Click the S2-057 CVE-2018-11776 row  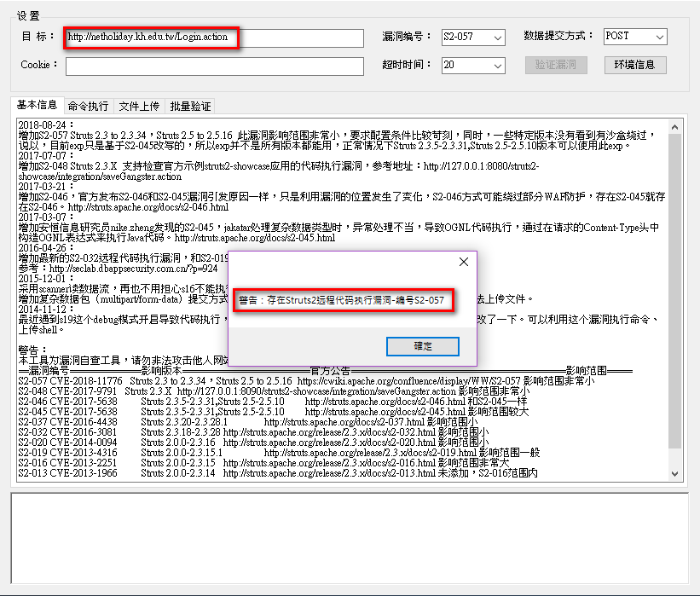click(x=306, y=381)
